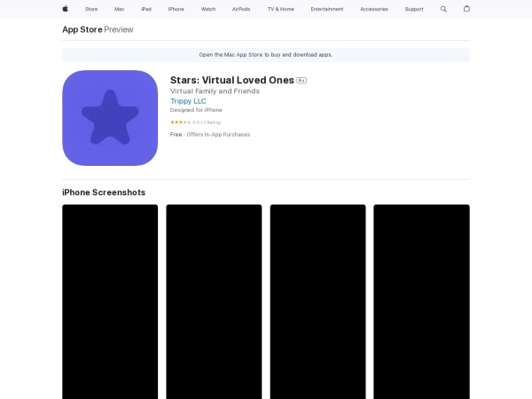Image resolution: width=532 pixels, height=399 pixels.
Task: Open the search magnifier icon
Action: (443, 9)
